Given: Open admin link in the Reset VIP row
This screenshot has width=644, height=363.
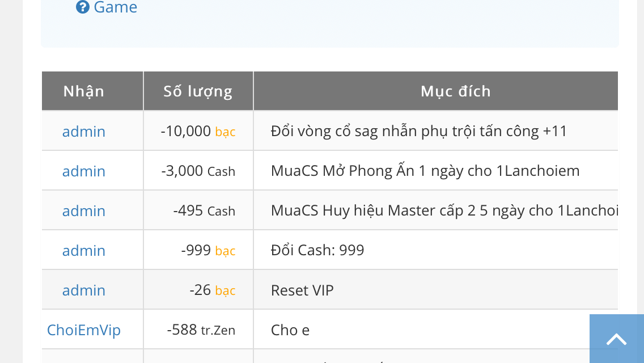Looking at the screenshot, I should [84, 290].
